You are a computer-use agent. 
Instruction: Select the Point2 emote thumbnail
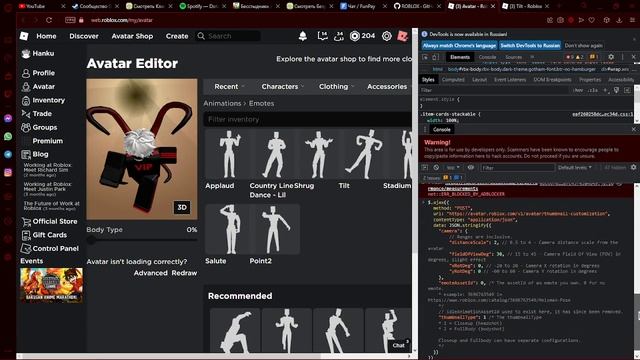click(x=275, y=230)
